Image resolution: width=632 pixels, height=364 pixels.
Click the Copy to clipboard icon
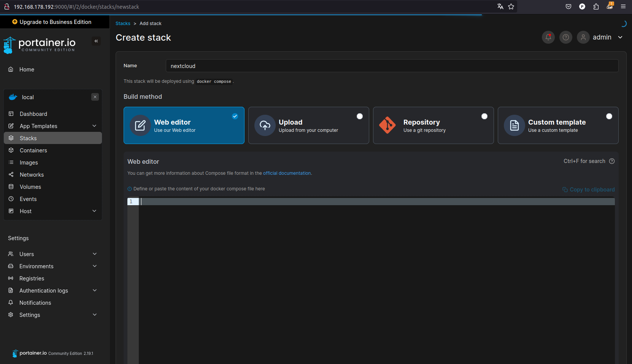[565, 190]
